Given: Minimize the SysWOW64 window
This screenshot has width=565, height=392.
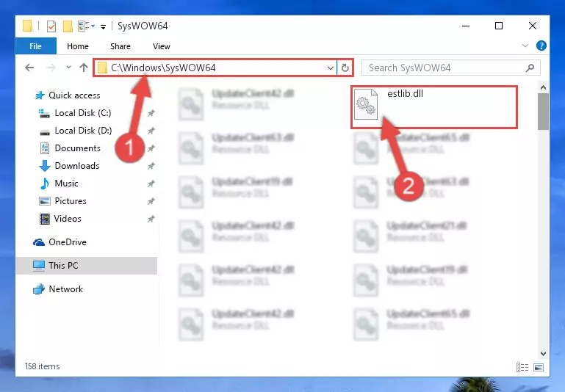Looking at the screenshot, I should (x=466, y=26).
